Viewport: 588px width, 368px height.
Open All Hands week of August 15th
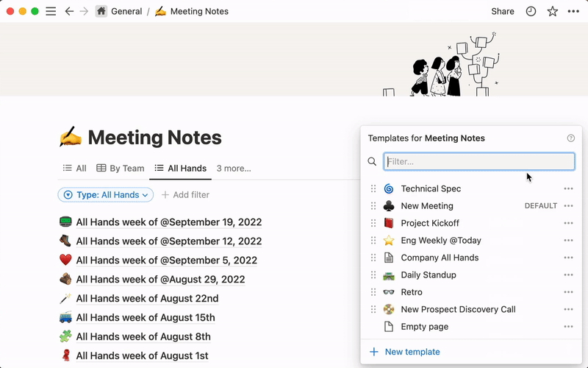[146, 318]
